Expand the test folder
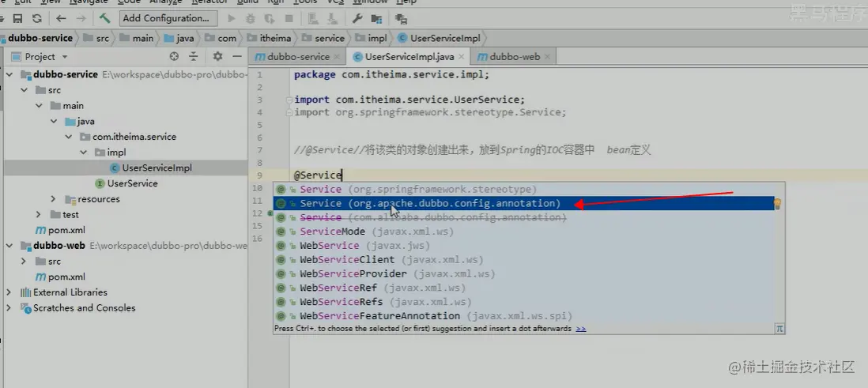The image size is (868, 388). coord(39,214)
